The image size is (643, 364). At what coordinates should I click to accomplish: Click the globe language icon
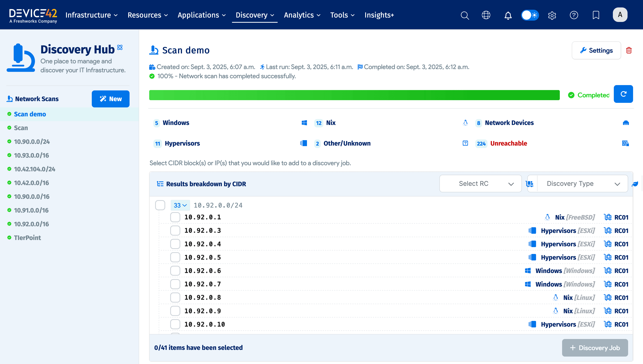486,15
